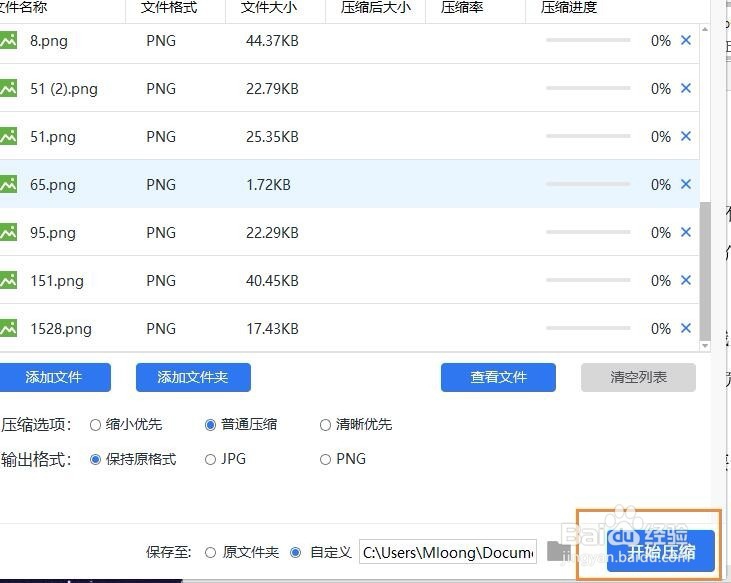The image size is (731, 583).
Task: Click the image icon of 1528.png
Action: coord(8,329)
